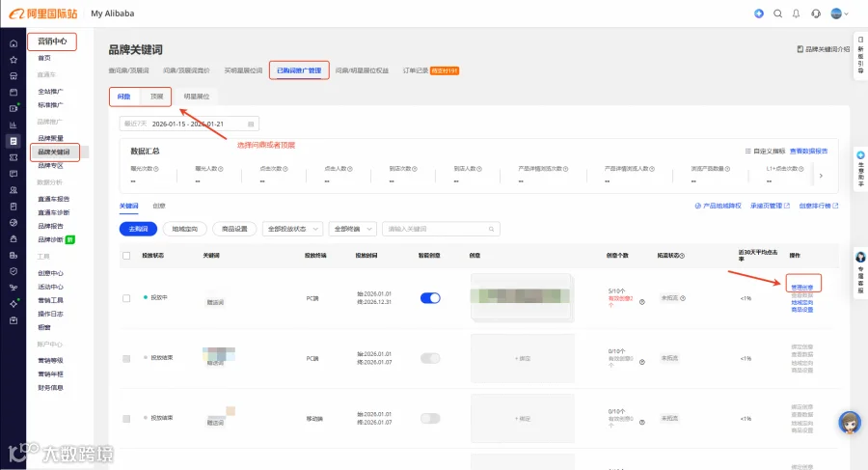This screenshot has width=868, height=470.
Task: Toggle the smart creative switch for active keyword
Action: coord(430,298)
